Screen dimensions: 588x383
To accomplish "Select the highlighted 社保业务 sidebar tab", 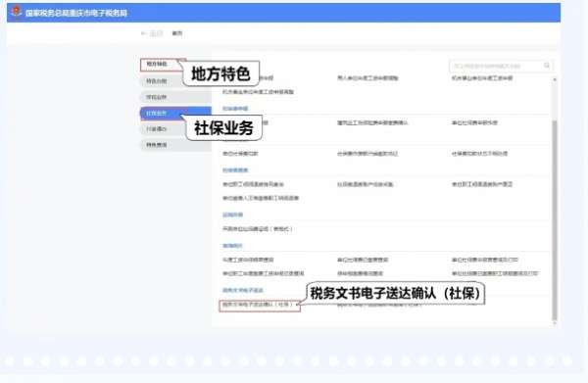I will point(175,114).
